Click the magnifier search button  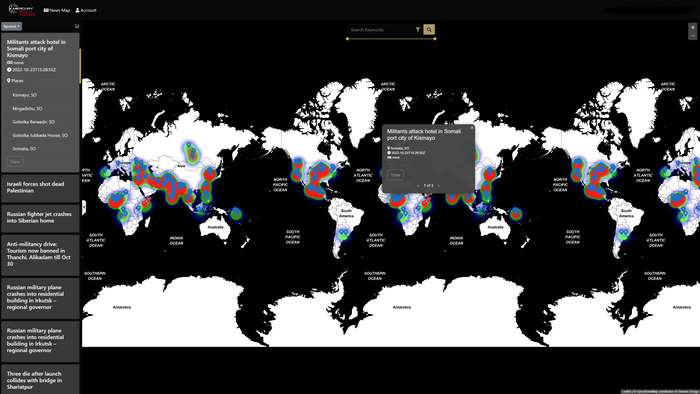coord(429,29)
